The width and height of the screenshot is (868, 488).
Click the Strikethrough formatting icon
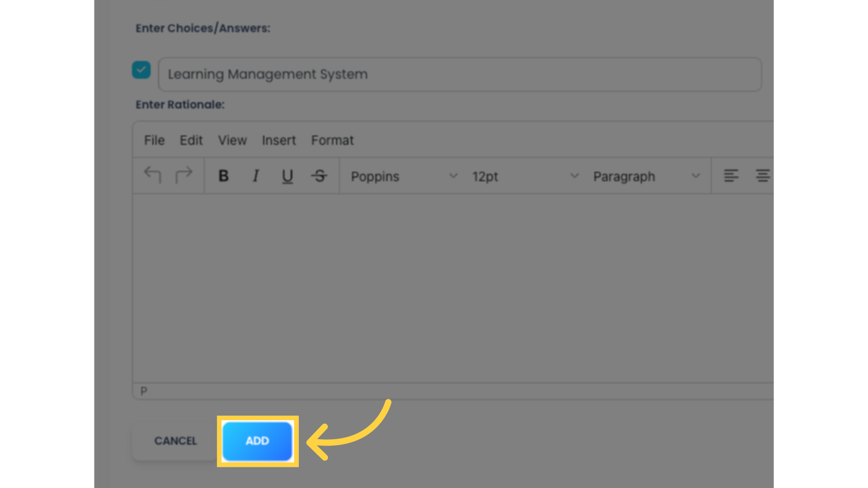319,176
